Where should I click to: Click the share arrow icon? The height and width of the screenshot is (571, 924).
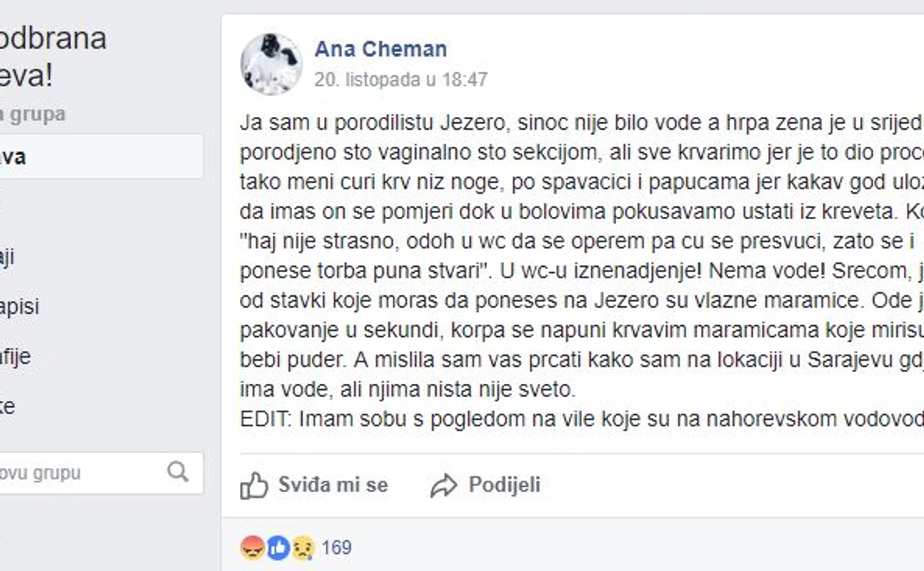(x=443, y=486)
